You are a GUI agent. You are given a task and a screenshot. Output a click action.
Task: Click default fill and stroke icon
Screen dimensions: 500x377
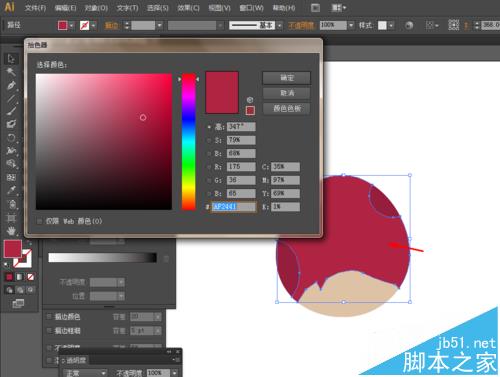(6, 265)
